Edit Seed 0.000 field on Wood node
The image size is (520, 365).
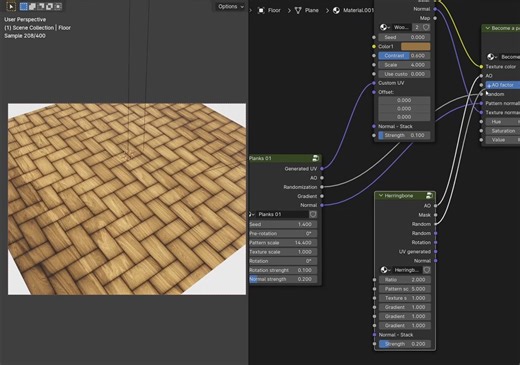(x=404, y=37)
